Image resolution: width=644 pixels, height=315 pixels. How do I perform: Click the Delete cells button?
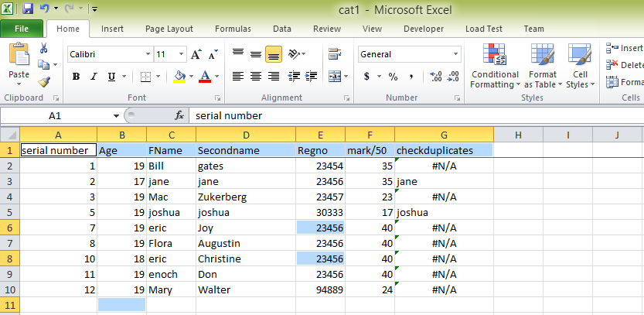point(625,65)
